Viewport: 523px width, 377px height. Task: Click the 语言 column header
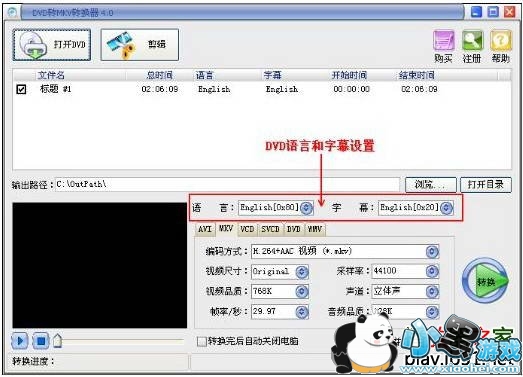204,75
